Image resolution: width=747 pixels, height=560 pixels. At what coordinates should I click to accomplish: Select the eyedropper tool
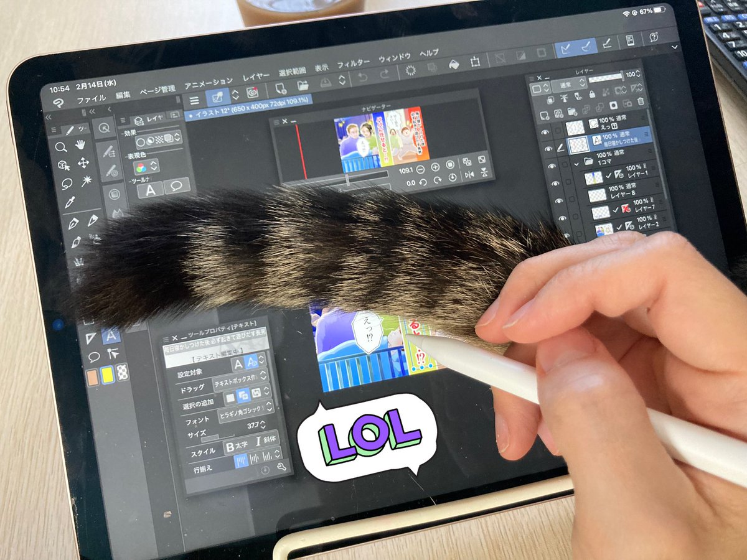pos(70,202)
